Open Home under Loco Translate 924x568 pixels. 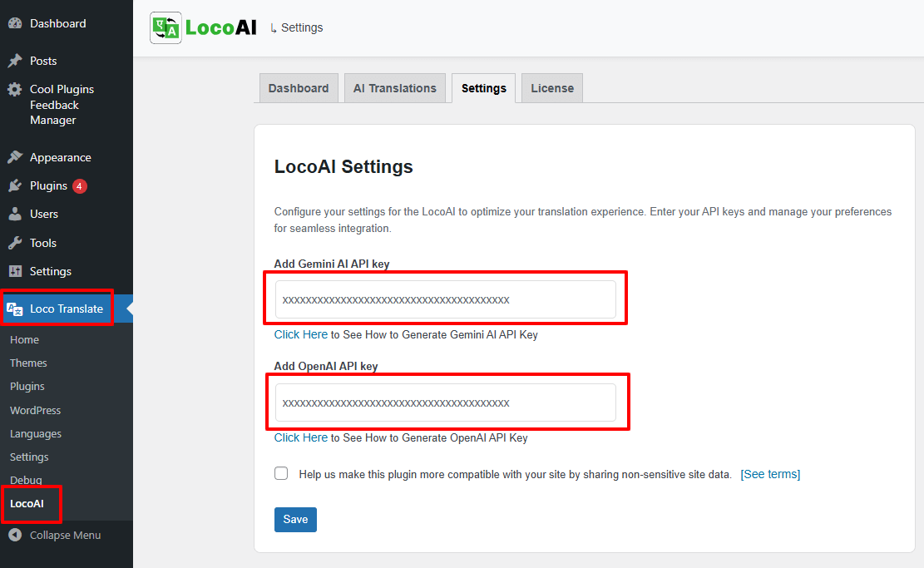[24, 340]
